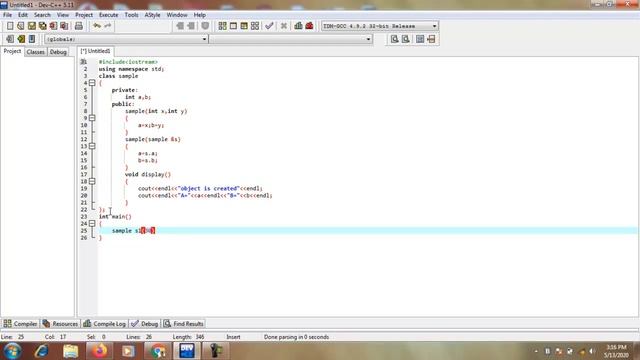Open the Project menu
Screen dimensions: 640x360
[x=84, y=15]
